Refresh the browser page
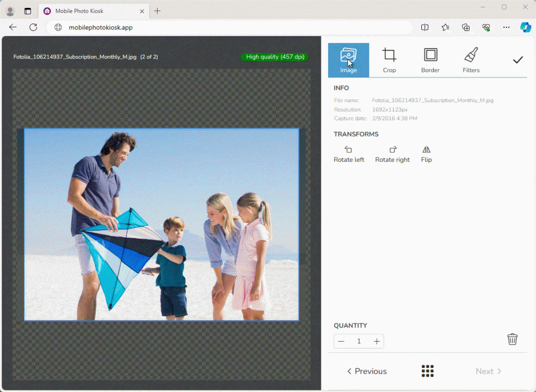536x392 pixels. point(33,27)
